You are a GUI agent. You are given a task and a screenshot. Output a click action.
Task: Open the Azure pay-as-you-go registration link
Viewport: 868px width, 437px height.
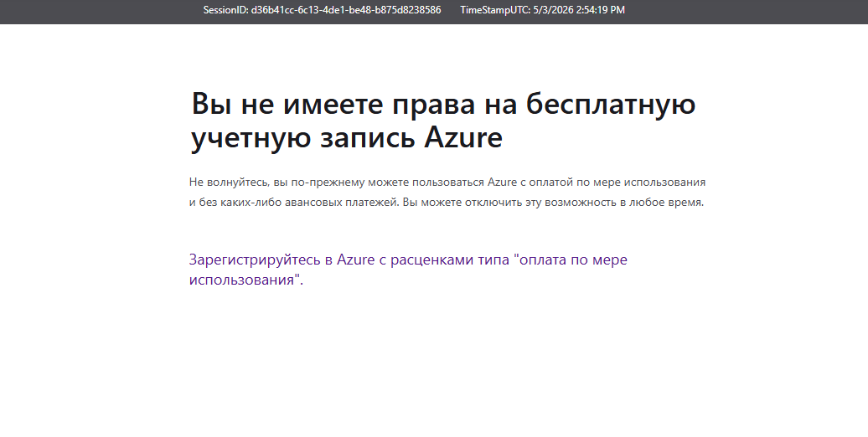pos(408,270)
